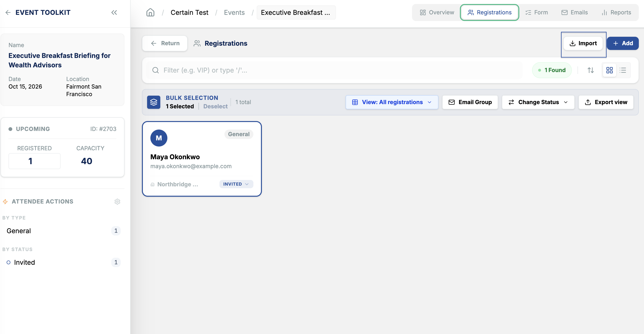
Task: Click the Capacity value 40
Action: click(x=87, y=161)
